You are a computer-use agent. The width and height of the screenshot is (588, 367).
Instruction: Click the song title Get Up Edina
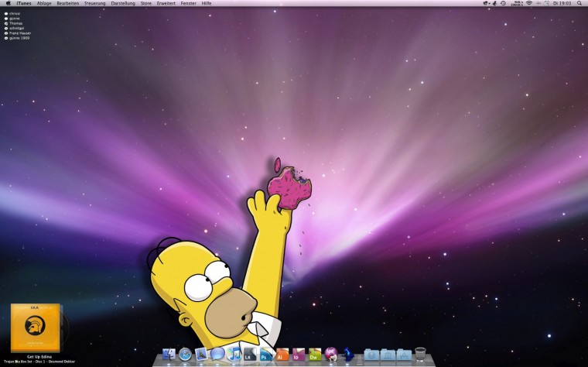click(x=39, y=357)
